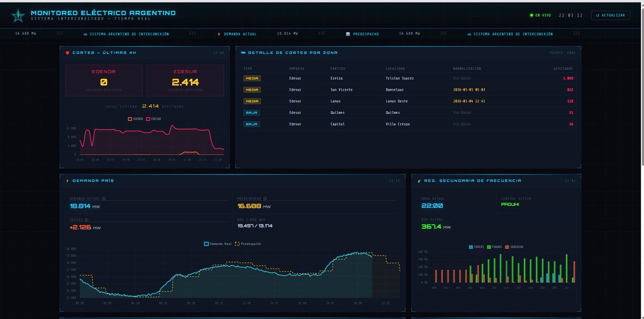Viewport: 644px width, 319px height.
Task: Click the MEDIA badge in the Ezeiza row
Action: pyautogui.click(x=252, y=78)
